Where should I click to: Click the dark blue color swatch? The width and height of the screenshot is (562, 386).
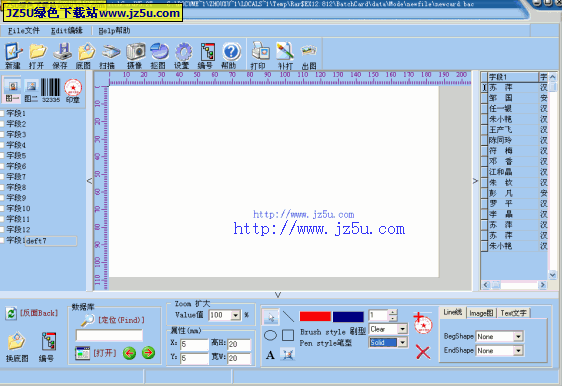[x=348, y=316]
